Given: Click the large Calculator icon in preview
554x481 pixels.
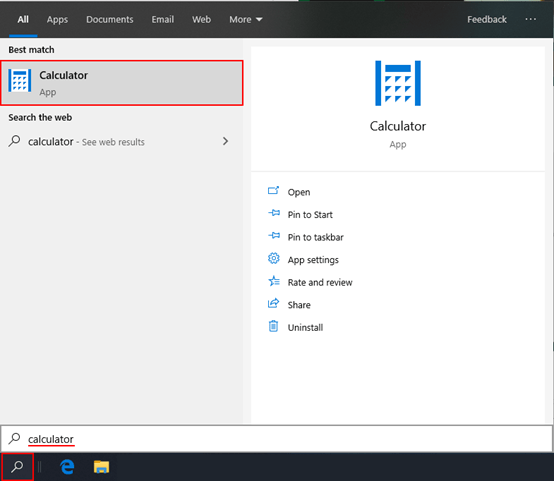Looking at the screenshot, I should (x=398, y=83).
